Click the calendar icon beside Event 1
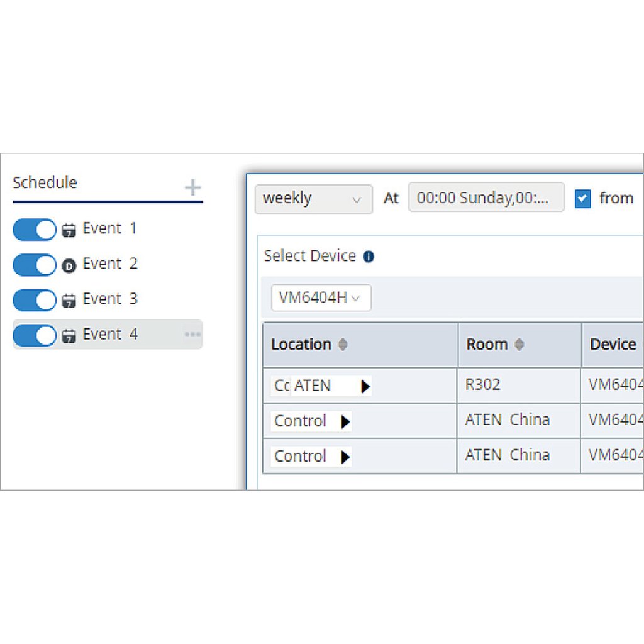Screen dimensions: 644x644 (69, 229)
